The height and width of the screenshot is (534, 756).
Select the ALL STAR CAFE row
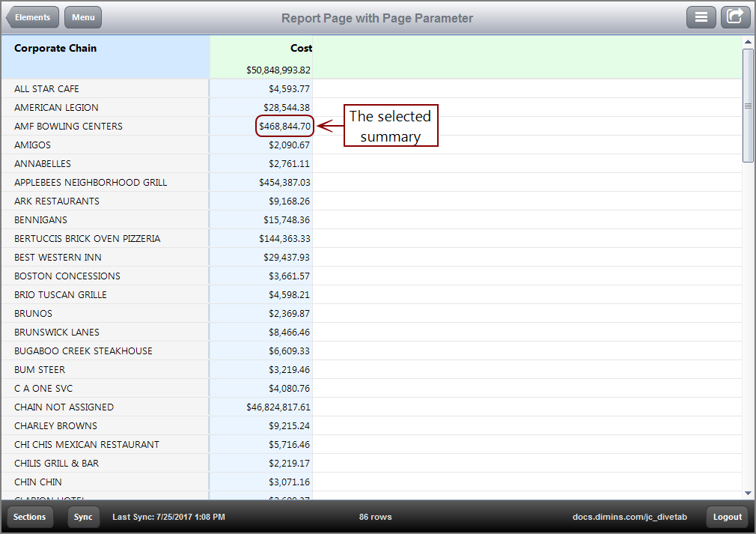tap(46, 89)
